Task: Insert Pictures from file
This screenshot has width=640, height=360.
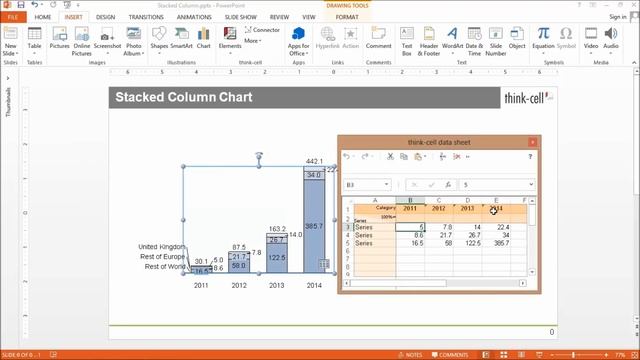Action: point(60,38)
